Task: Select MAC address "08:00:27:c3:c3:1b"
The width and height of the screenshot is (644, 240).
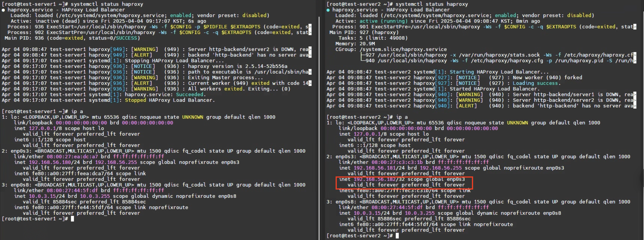Action: (397, 162)
